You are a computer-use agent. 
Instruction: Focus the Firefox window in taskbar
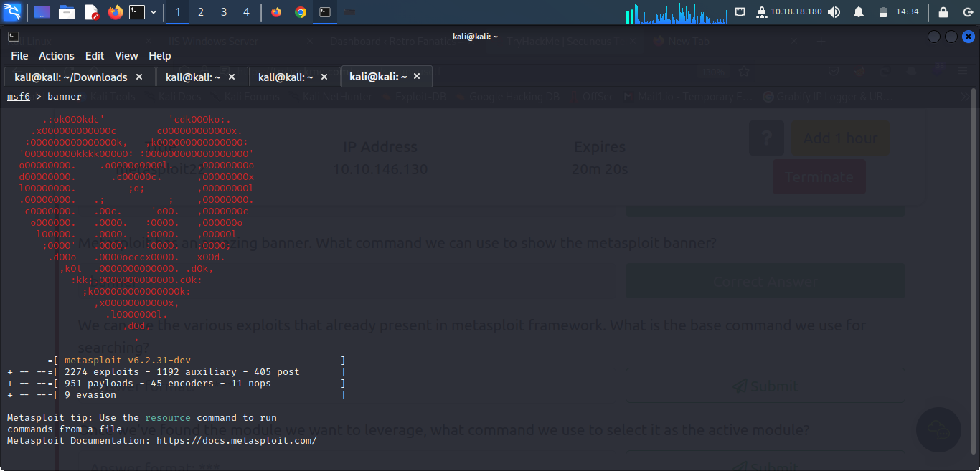[x=277, y=12]
